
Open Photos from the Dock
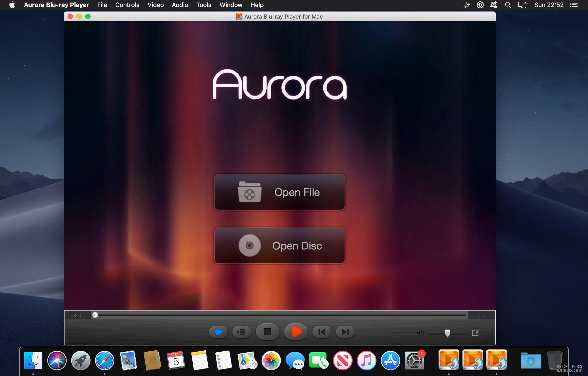271,360
